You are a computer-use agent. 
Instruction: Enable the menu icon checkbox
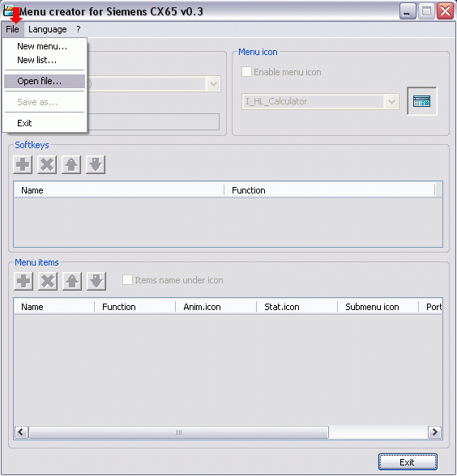246,72
